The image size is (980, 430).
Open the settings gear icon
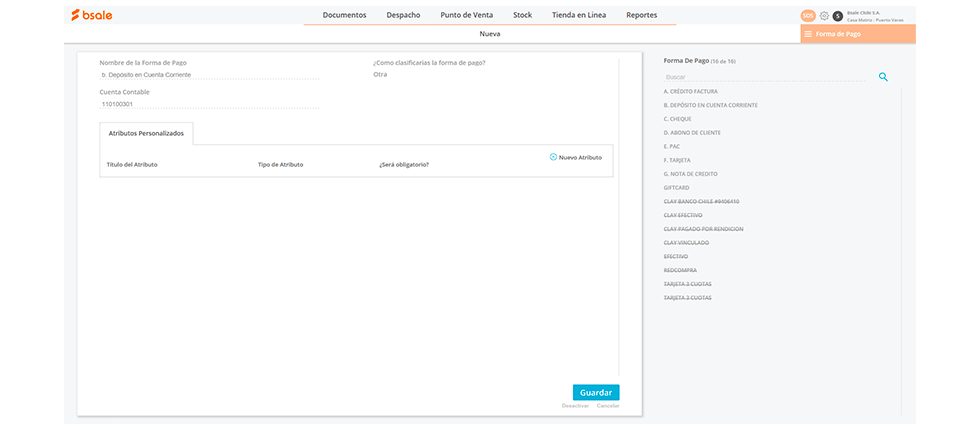(824, 15)
